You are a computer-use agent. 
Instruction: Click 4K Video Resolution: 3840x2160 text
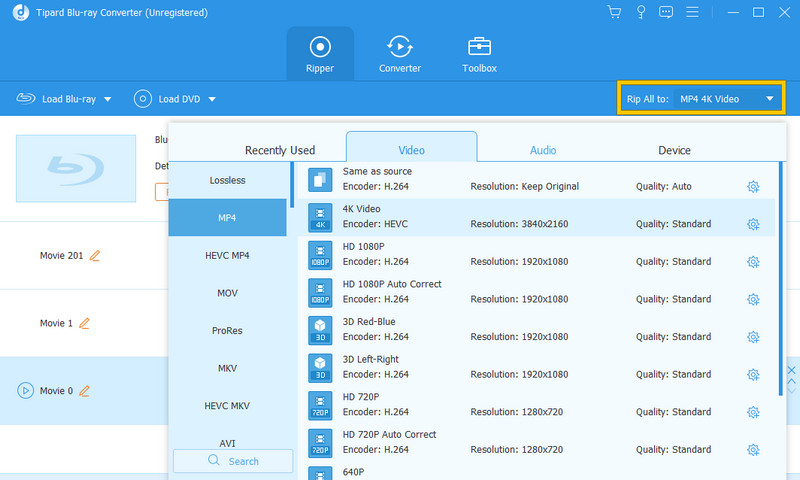tap(519, 224)
